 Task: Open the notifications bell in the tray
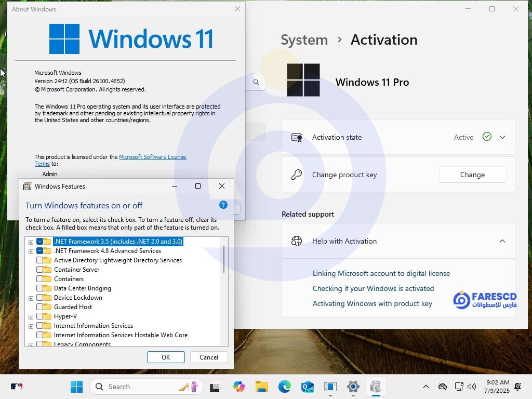pyautogui.click(x=518, y=387)
